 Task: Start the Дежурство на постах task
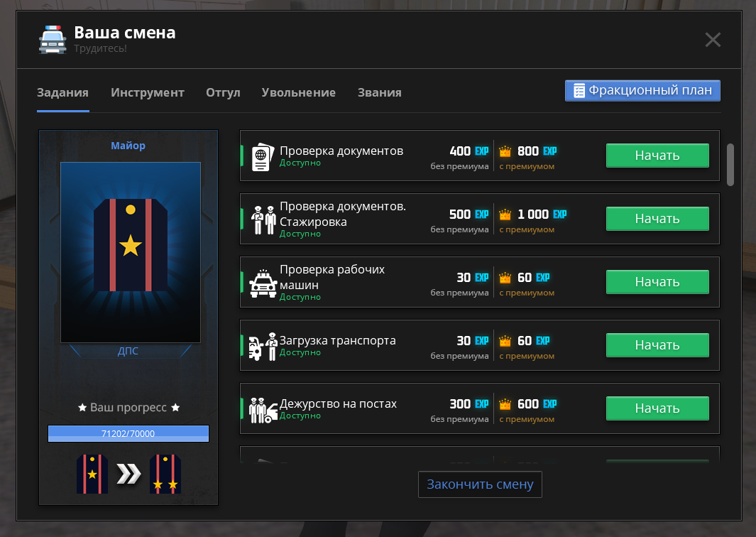657,408
